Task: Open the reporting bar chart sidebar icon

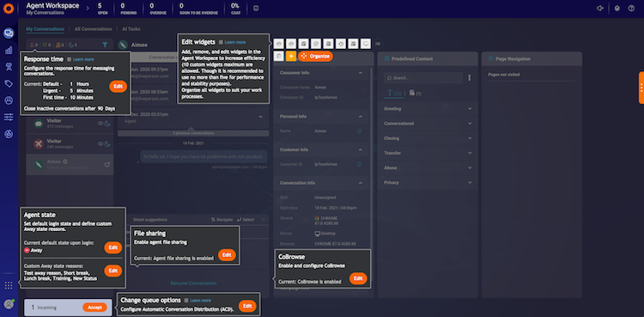Action: (x=9, y=51)
